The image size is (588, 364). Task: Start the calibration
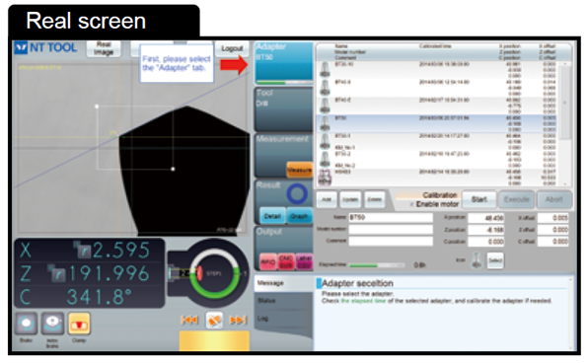coord(478,199)
